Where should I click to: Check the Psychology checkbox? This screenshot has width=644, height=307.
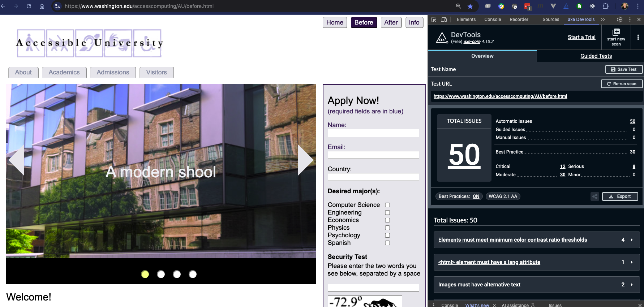tap(387, 235)
